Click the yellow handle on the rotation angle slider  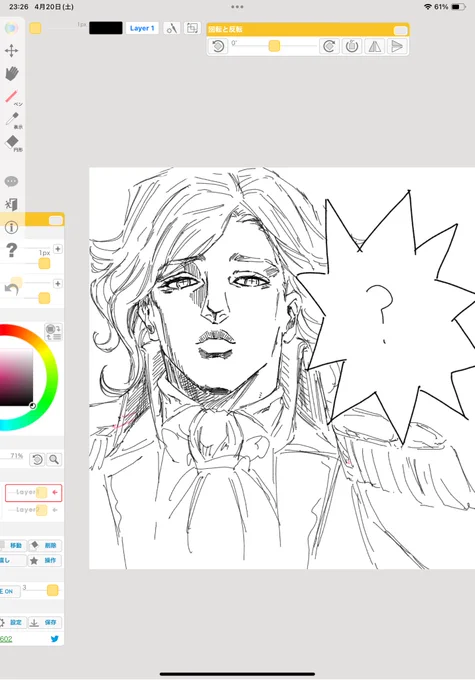click(274, 46)
